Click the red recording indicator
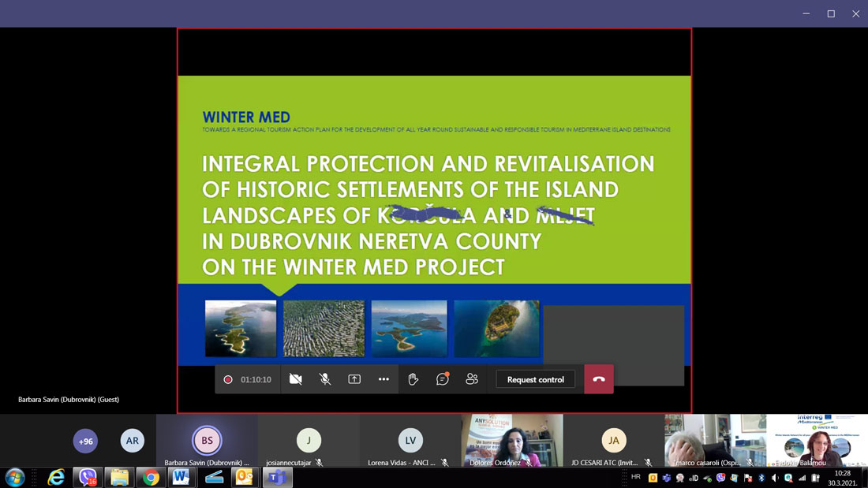Screen dimensions: 868x488 227,379
